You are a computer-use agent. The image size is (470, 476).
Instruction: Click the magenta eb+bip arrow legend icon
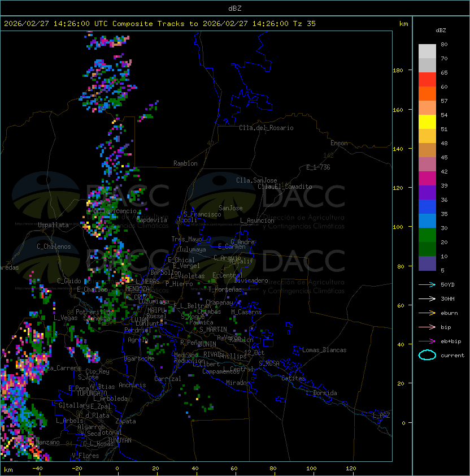pyautogui.click(x=427, y=341)
